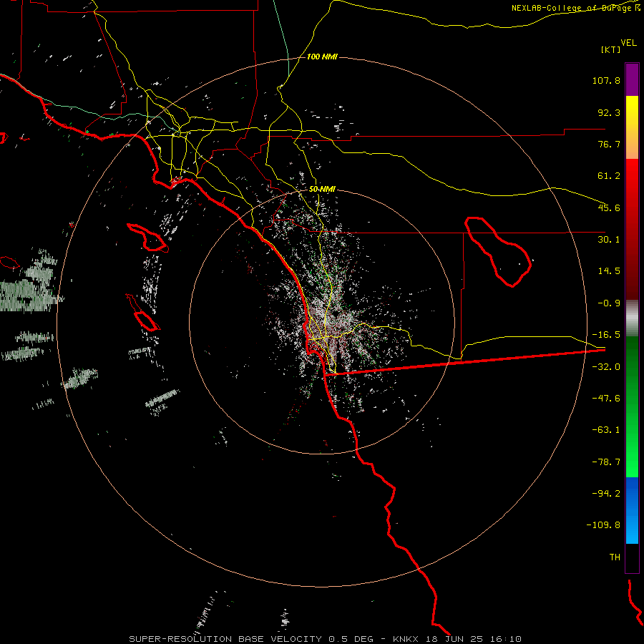Viewport: 644px width, 644px height.
Task: Click the 50 NMI range ring label
Action: (322, 190)
